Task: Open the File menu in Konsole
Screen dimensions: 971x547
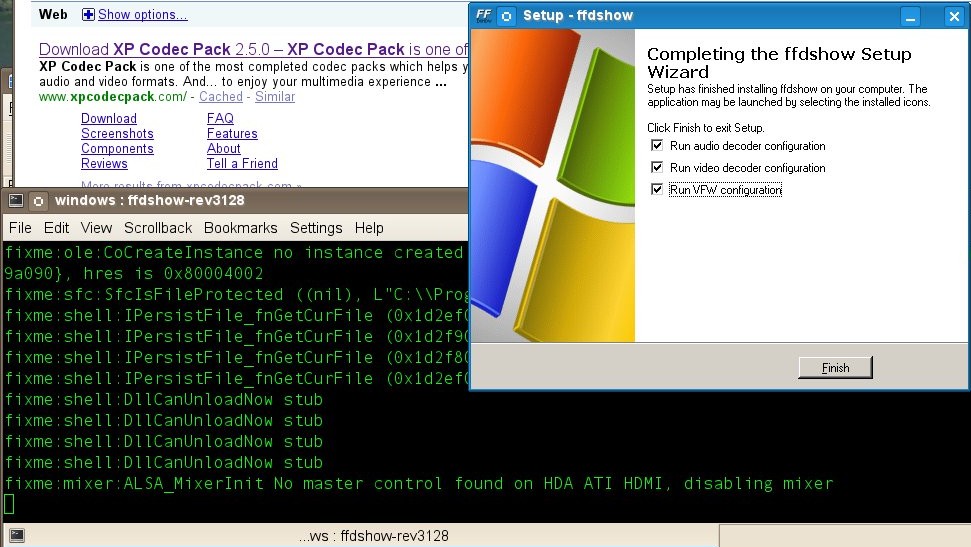Action: pos(20,228)
